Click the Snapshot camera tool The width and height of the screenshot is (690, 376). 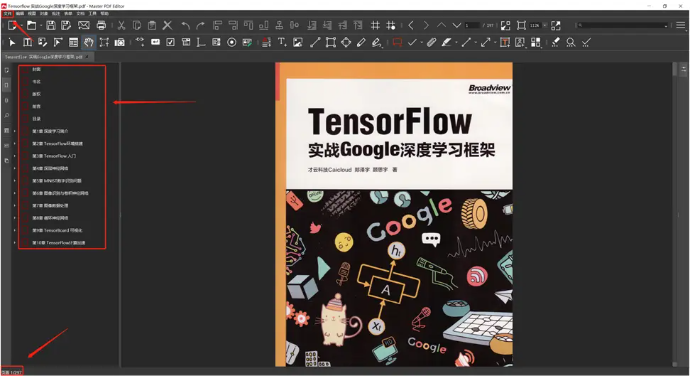[x=119, y=43]
